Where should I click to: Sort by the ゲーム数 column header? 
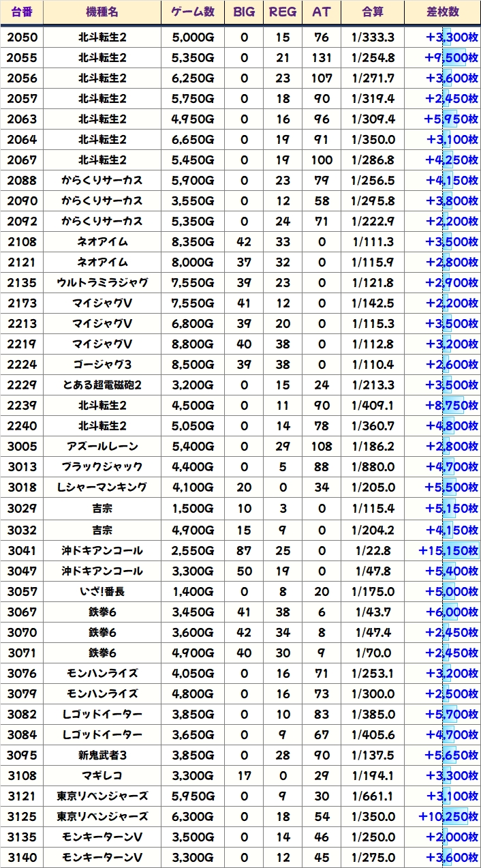click(193, 12)
